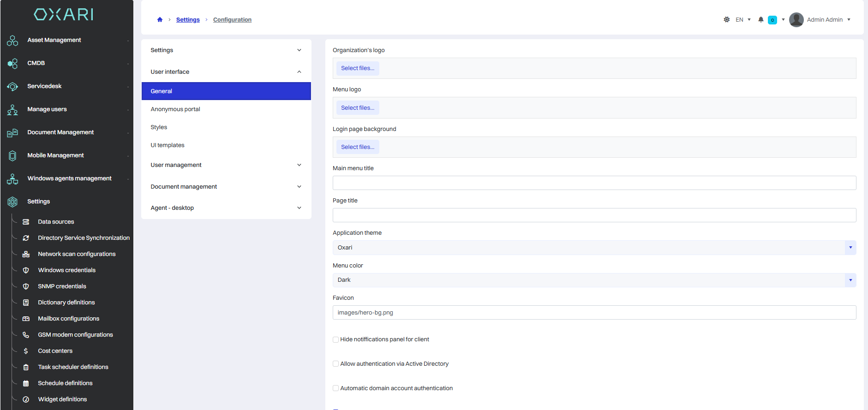Enable Hide notifications panel for client
This screenshot has height=410, width=868.
[x=336, y=340]
